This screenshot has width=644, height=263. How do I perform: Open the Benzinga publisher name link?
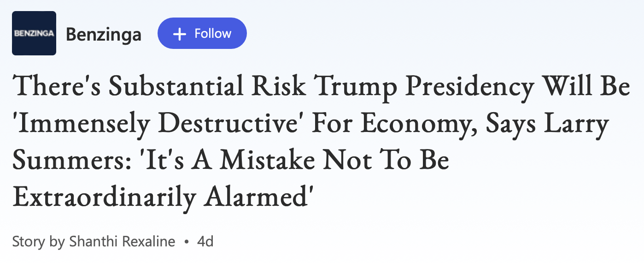[103, 34]
